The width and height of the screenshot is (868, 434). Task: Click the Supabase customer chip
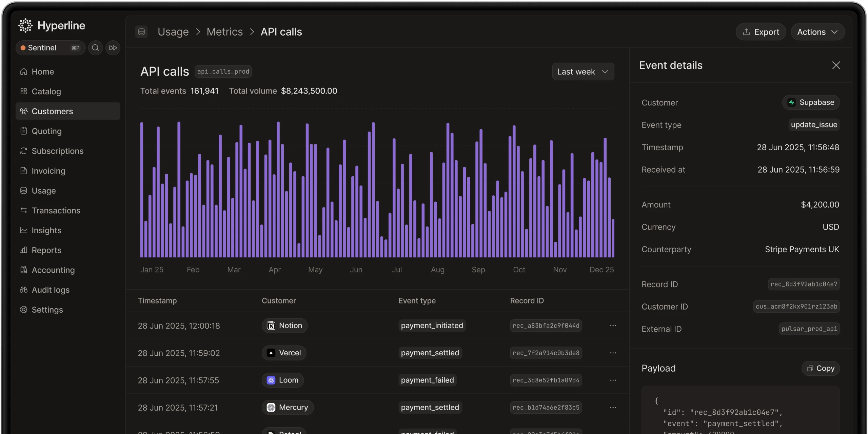coord(811,102)
